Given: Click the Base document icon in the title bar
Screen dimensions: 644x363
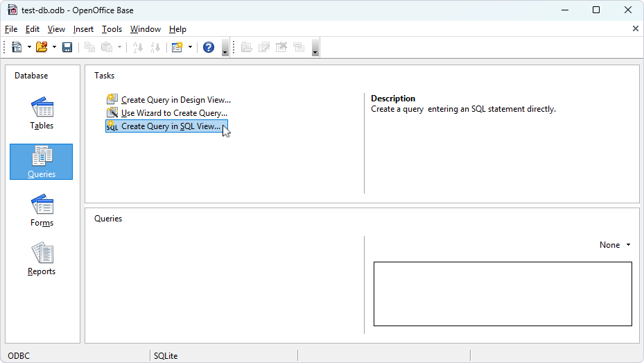Looking at the screenshot, I should point(12,10).
